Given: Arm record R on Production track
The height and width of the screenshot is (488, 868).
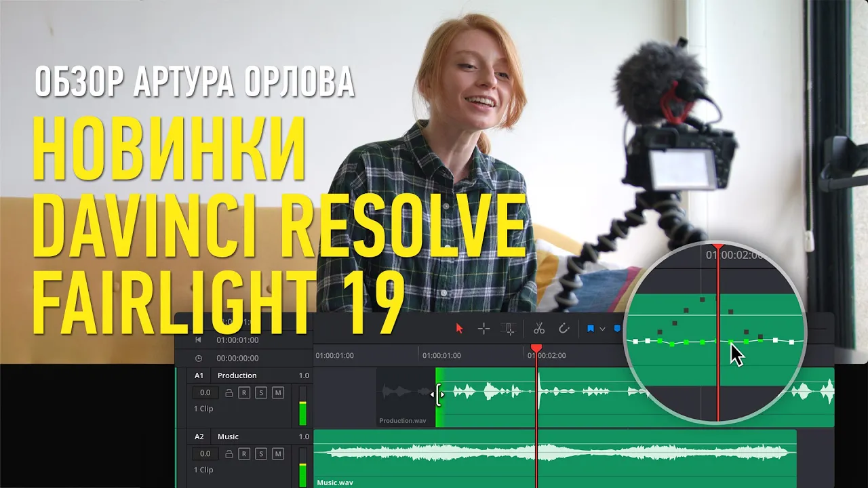Looking at the screenshot, I should click(x=244, y=392).
